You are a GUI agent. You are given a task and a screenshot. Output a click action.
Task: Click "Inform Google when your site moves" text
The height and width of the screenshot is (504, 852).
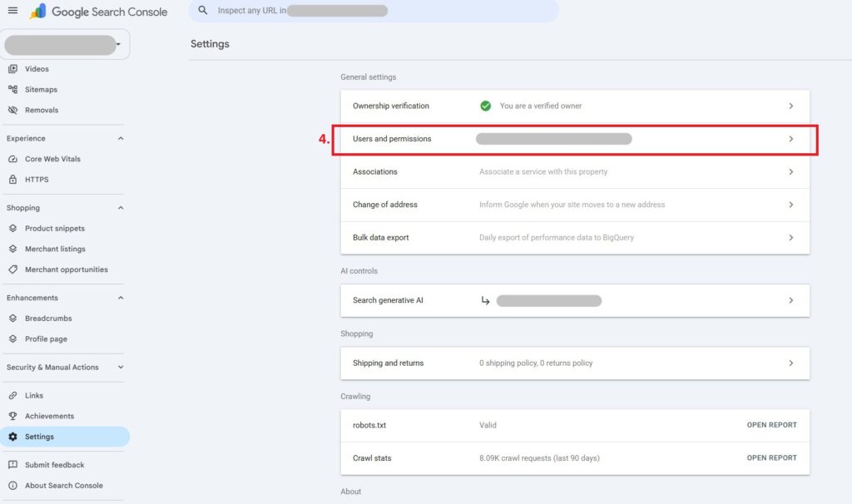572,205
